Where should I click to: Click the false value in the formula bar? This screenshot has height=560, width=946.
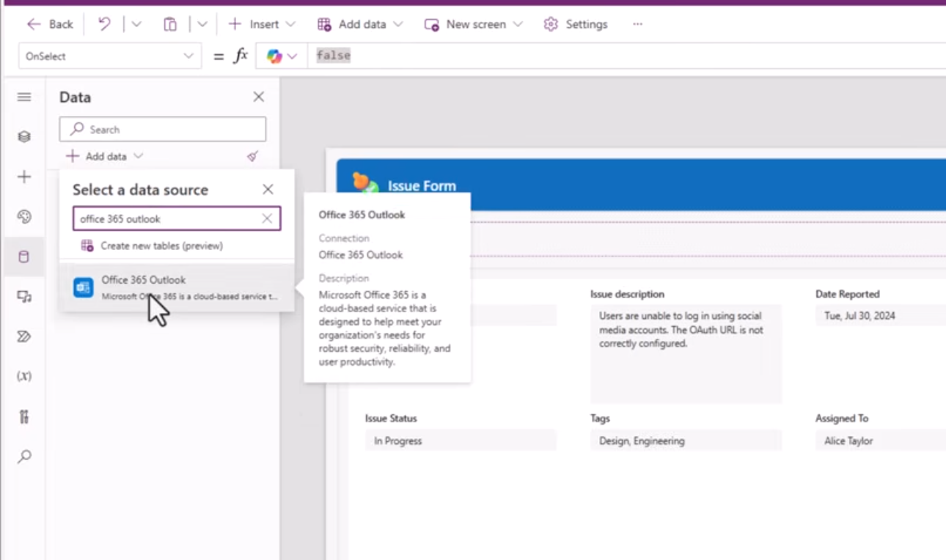click(x=332, y=55)
